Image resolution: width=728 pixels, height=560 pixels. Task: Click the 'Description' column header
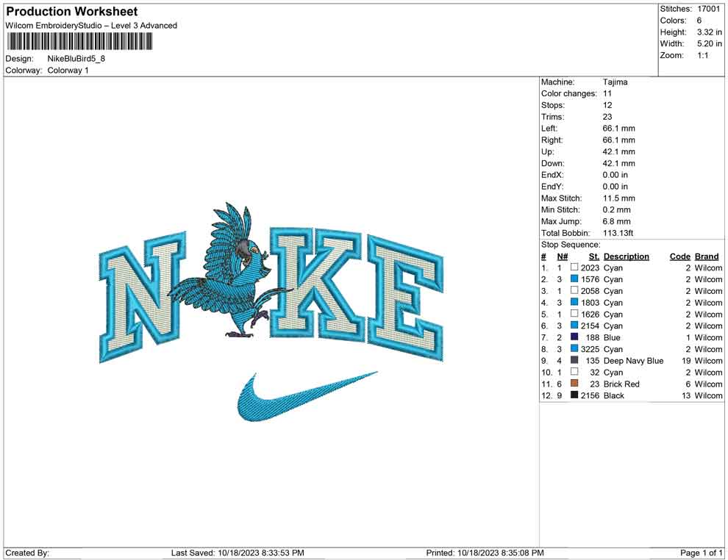click(627, 256)
